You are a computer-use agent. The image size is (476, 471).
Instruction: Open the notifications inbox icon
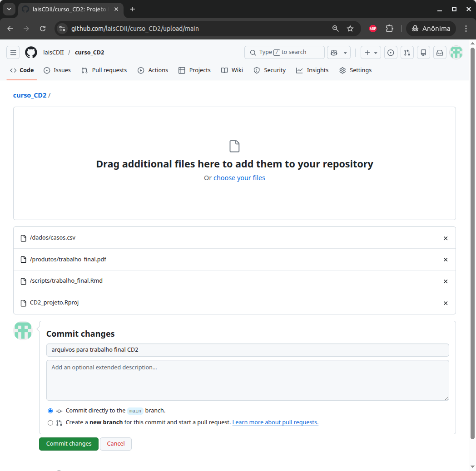tap(440, 53)
